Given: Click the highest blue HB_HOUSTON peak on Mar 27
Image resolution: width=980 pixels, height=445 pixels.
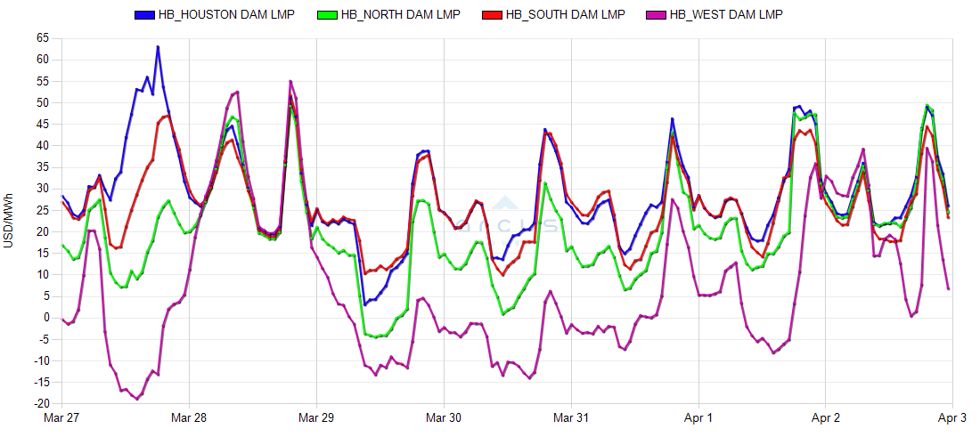Looking at the screenshot, I should point(158,47).
